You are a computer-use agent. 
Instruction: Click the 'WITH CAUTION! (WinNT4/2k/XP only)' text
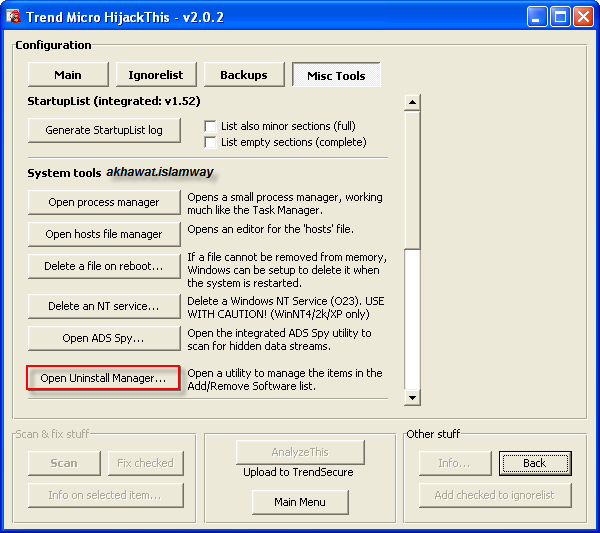278,314
